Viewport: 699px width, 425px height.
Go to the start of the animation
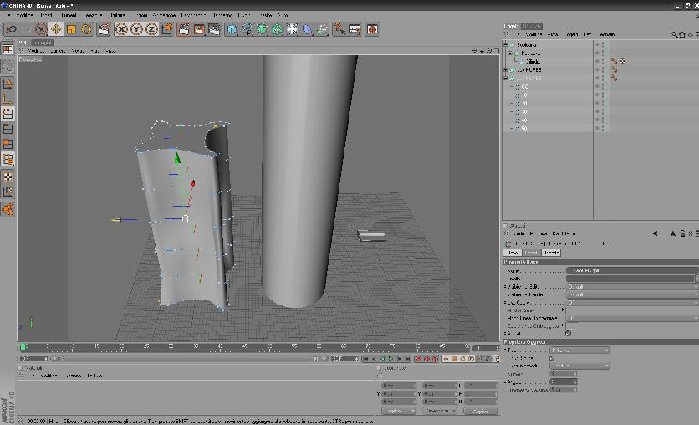[x=366, y=359]
